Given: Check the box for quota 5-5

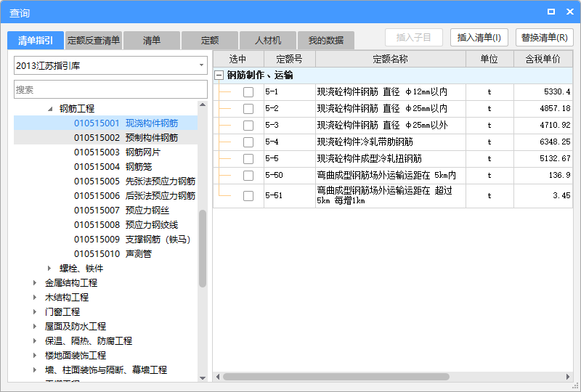Looking at the screenshot, I should point(248,158).
